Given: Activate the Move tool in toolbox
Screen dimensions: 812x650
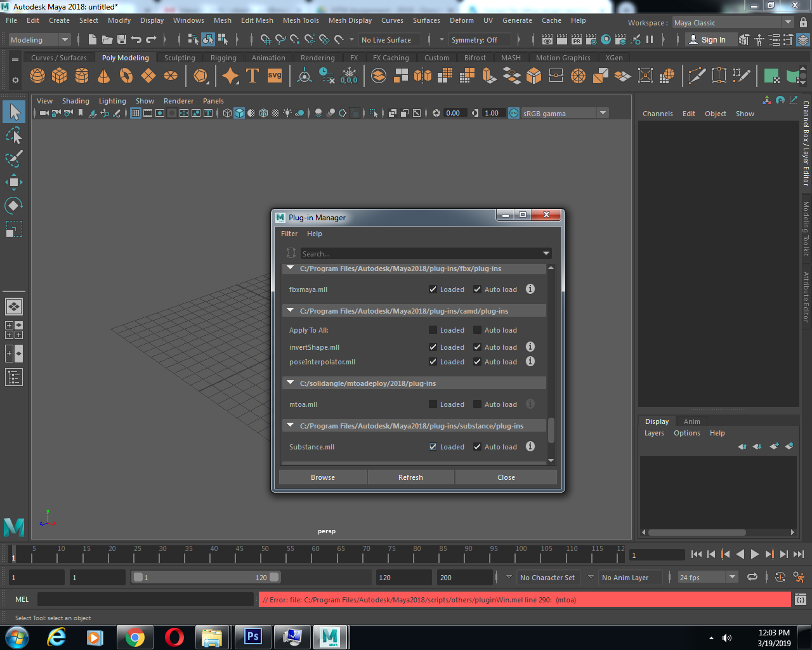Looking at the screenshot, I should [x=14, y=182].
